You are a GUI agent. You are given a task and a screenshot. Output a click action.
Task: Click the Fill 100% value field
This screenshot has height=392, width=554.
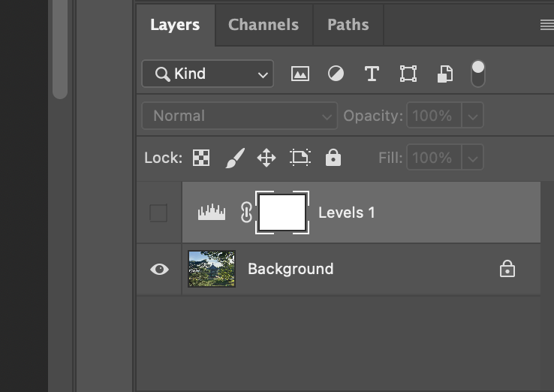pos(434,157)
